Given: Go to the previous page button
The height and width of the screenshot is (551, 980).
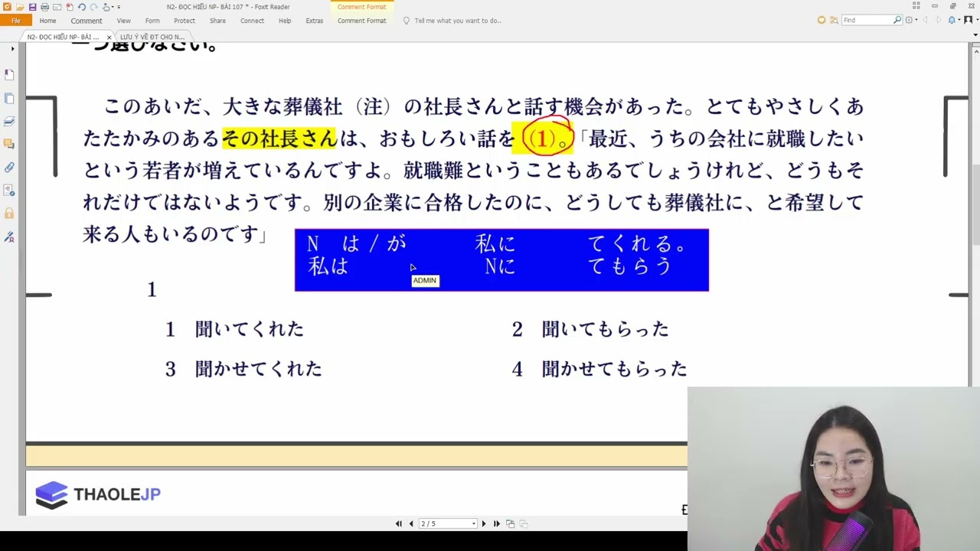Looking at the screenshot, I should tap(411, 523).
